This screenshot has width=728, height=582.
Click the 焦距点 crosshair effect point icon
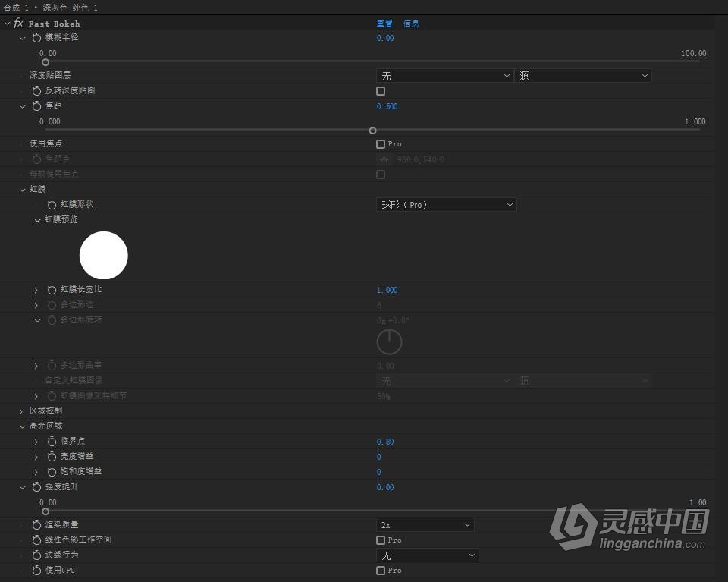[384, 159]
